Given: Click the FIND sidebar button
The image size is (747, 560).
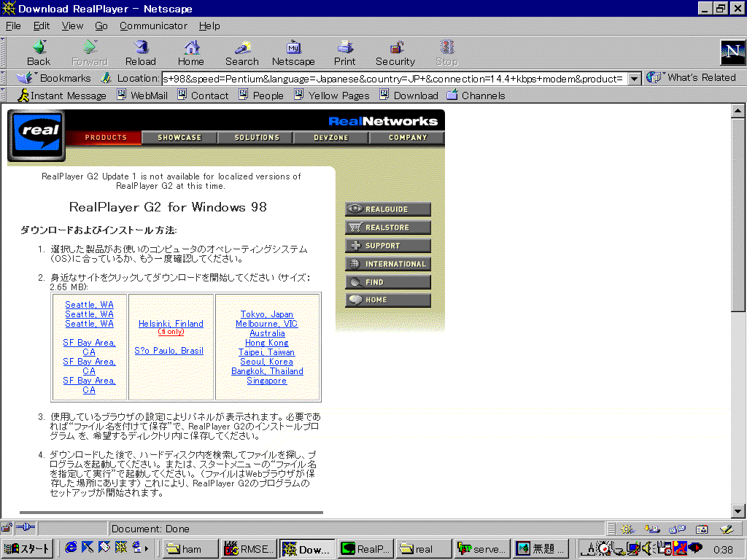Looking at the screenshot, I should click(x=388, y=282).
